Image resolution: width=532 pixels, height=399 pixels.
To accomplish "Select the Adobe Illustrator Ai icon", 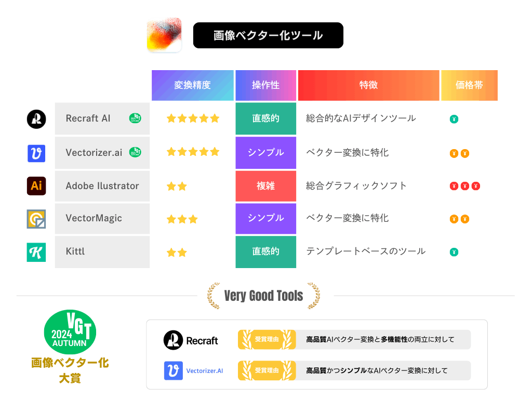I will pyautogui.click(x=36, y=186).
